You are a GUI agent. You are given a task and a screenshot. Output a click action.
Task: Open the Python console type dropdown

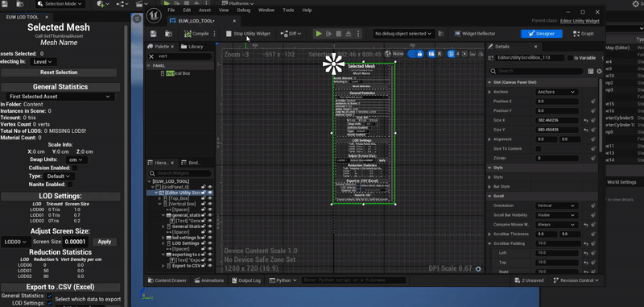283,280
